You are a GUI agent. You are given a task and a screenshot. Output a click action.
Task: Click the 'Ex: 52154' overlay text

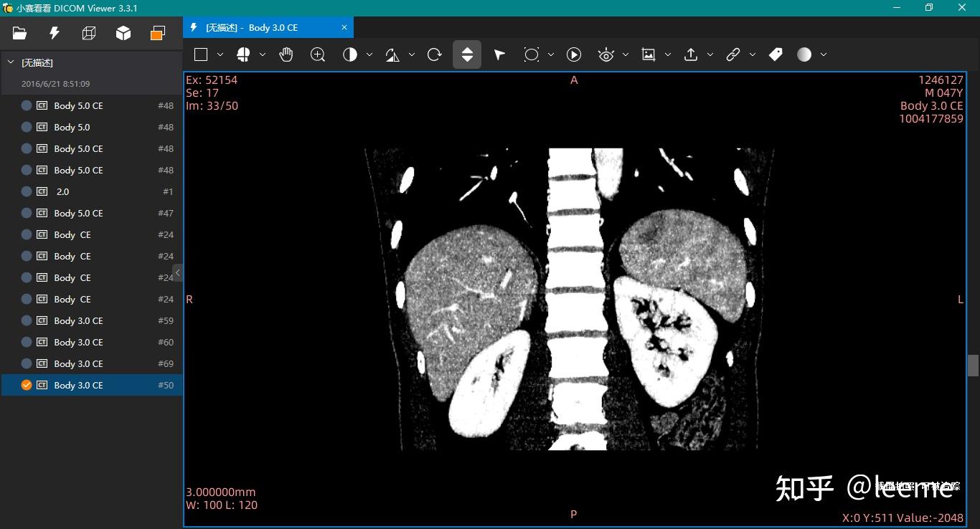[x=212, y=80]
